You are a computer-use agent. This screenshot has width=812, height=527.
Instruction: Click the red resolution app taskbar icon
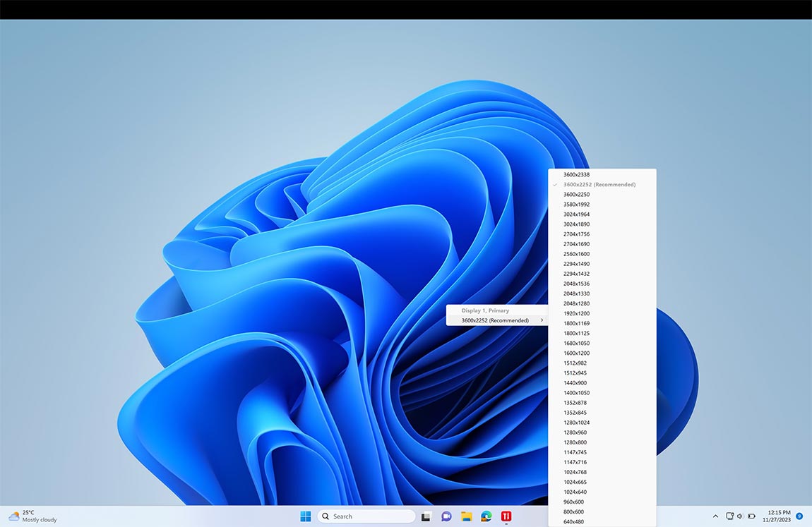[x=506, y=516]
